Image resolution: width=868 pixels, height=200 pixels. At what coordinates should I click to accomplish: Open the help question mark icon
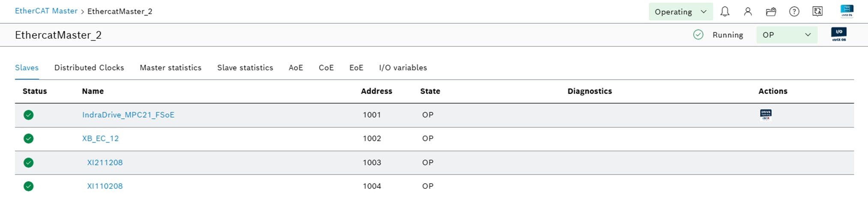tap(794, 12)
